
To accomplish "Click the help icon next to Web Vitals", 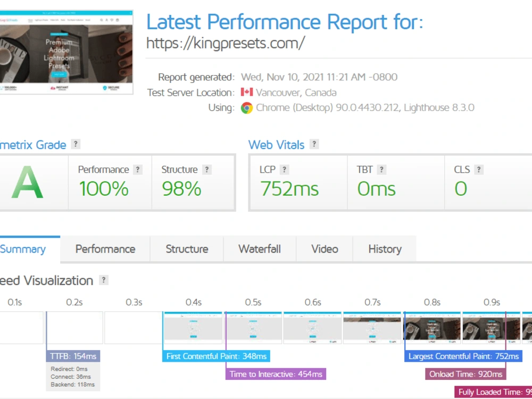I will (x=314, y=144).
